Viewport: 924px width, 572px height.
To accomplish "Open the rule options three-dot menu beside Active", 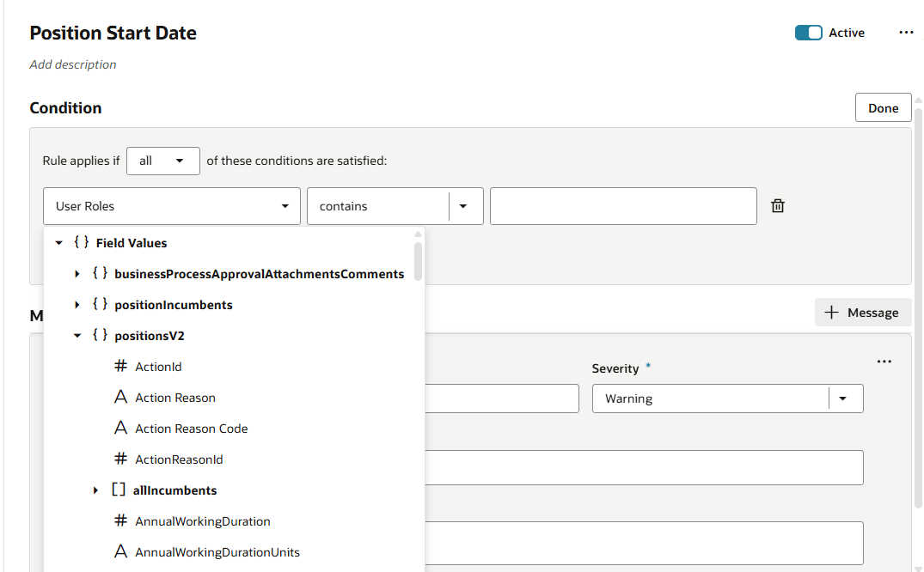I will coord(906,33).
